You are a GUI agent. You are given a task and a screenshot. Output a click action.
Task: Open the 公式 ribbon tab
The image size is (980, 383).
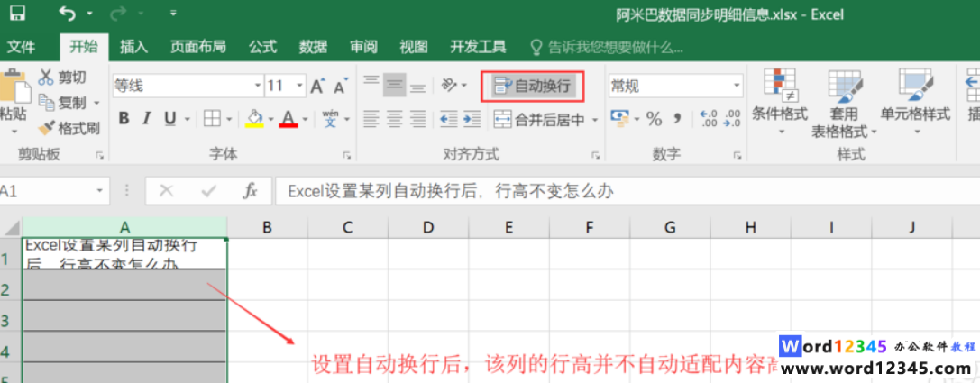[262, 47]
